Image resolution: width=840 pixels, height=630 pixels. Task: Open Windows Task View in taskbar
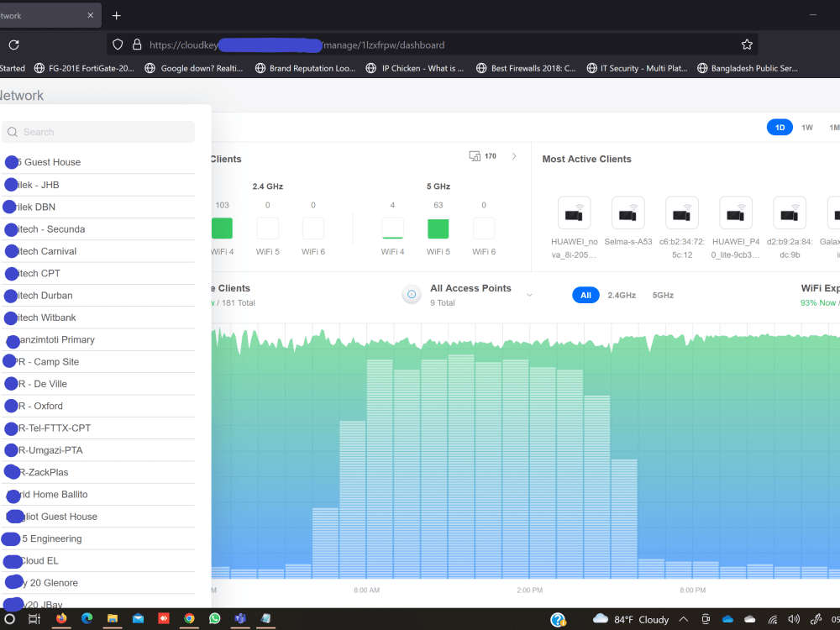(34, 619)
